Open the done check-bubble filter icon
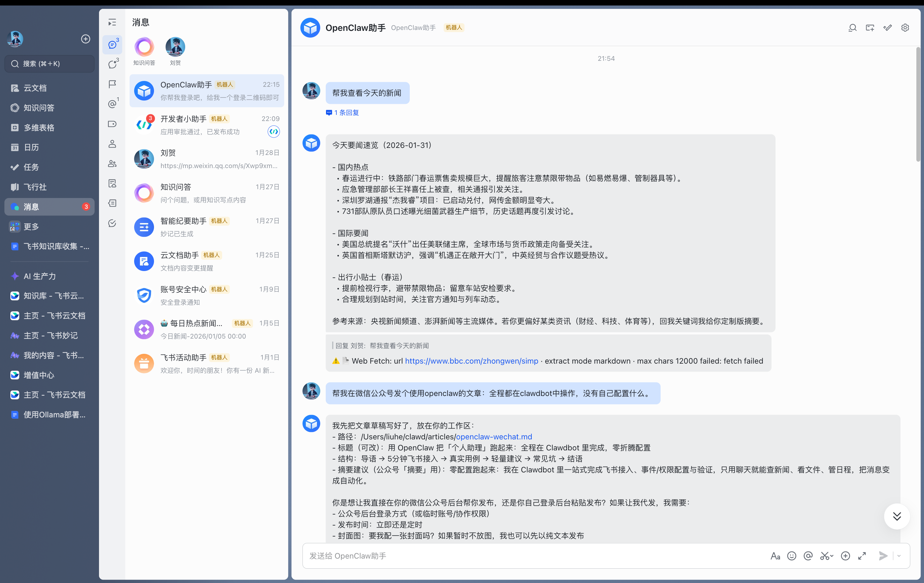924x583 pixels. (112, 223)
